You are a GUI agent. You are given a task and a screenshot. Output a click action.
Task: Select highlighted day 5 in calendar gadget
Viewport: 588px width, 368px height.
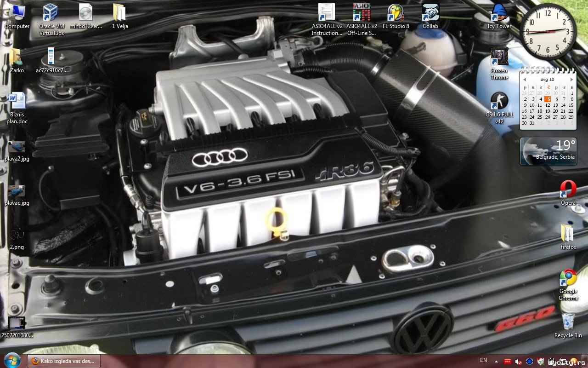pyautogui.click(x=548, y=99)
